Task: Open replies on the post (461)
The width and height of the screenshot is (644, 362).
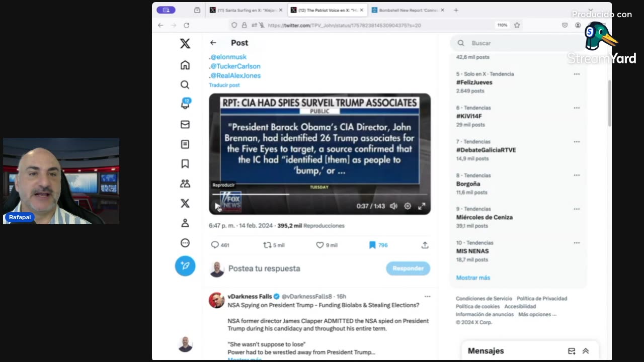Action: 220,245
